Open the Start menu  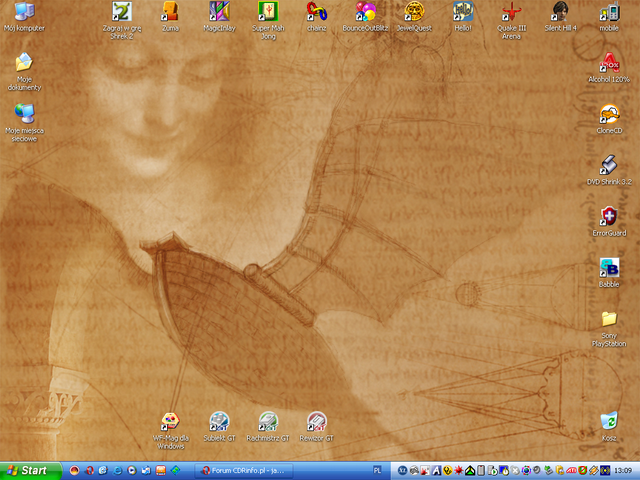point(31,471)
